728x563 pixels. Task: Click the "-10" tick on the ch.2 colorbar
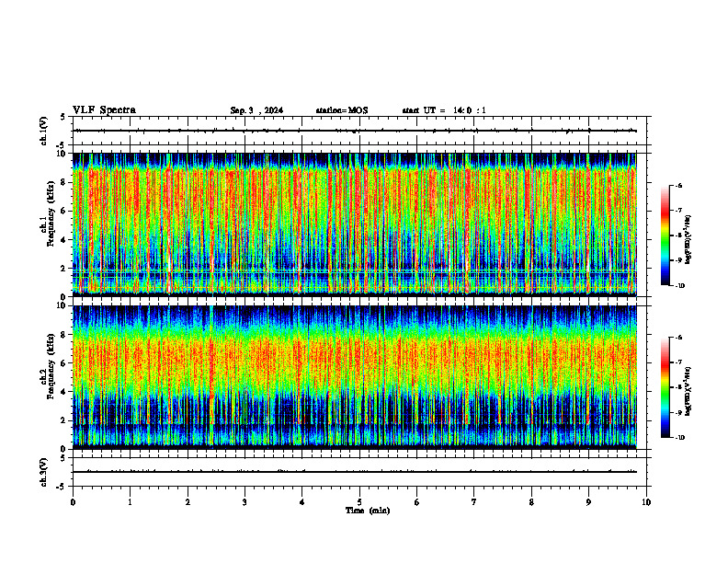pyautogui.click(x=680, y=438)
